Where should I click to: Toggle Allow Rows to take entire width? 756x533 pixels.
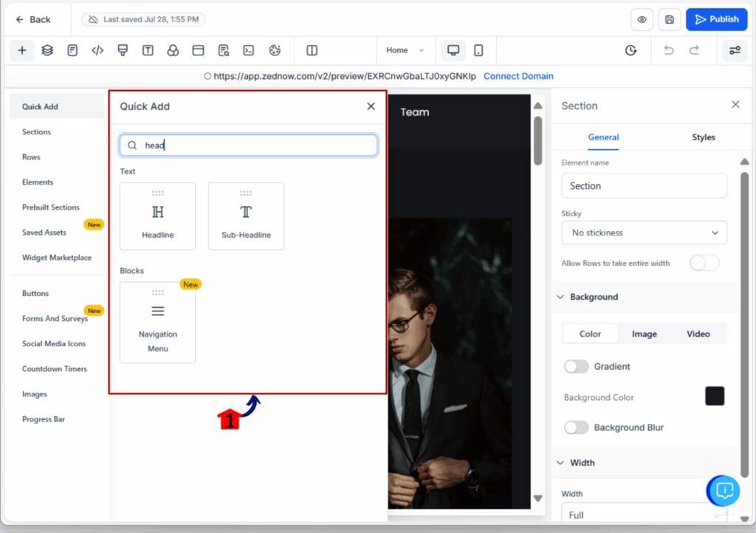pyautogui.click(x=704, y=264)
